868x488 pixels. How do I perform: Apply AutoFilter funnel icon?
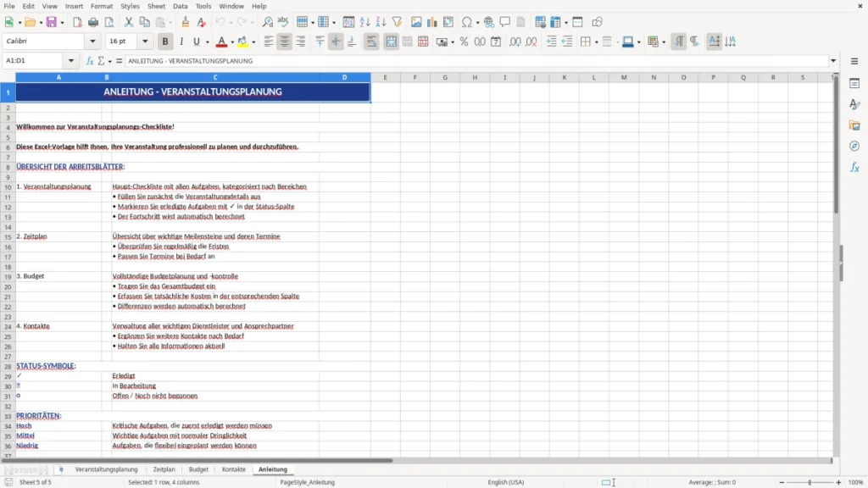click(397, 22)
